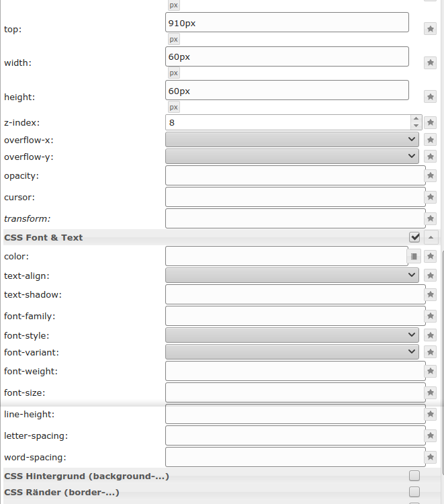The width and height of the screenshot is (444, 504).
Task: Click into the line-height input field
Action: 295,414
